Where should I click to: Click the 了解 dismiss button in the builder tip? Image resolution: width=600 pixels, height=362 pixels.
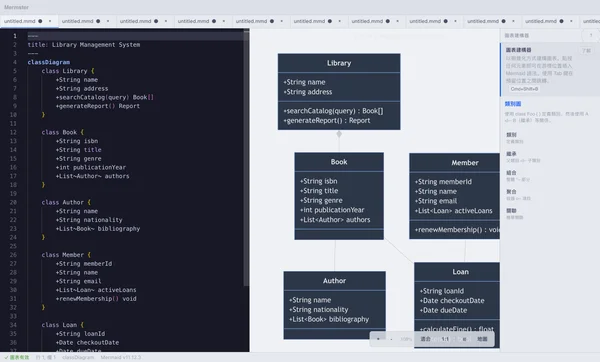pos(587,51)
